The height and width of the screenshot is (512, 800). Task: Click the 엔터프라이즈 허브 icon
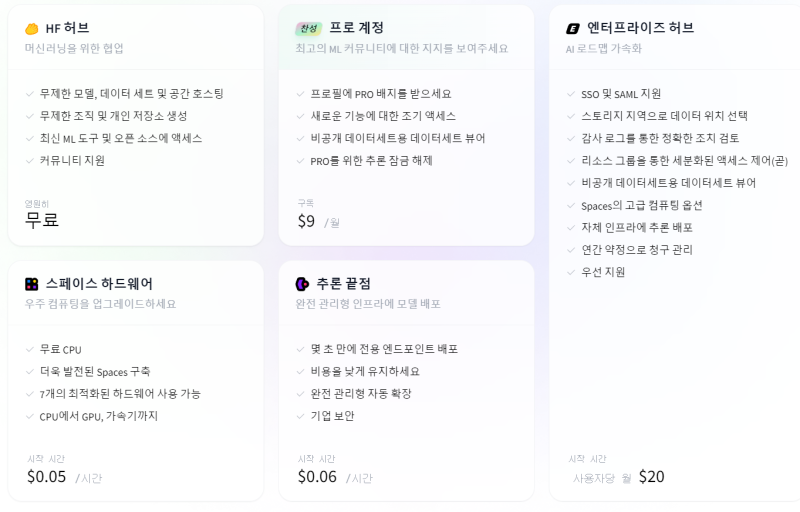(x=573, y=28)
